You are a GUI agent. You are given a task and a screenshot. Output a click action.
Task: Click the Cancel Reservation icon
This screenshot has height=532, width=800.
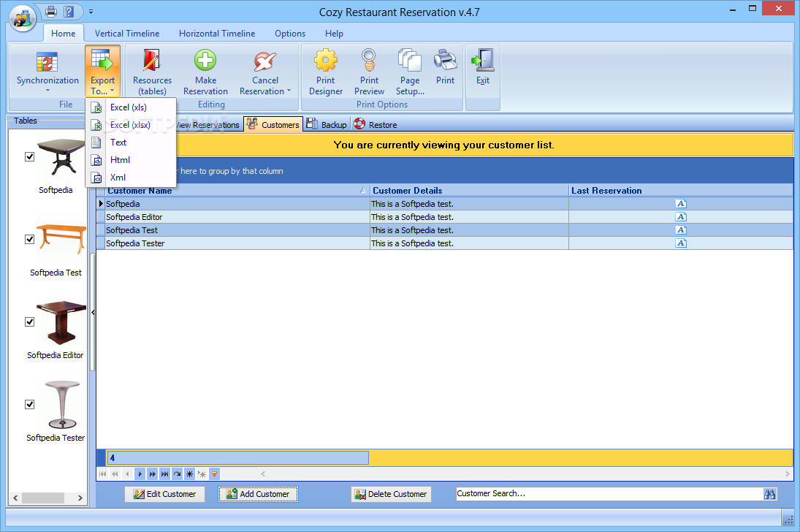click(265, 62)
